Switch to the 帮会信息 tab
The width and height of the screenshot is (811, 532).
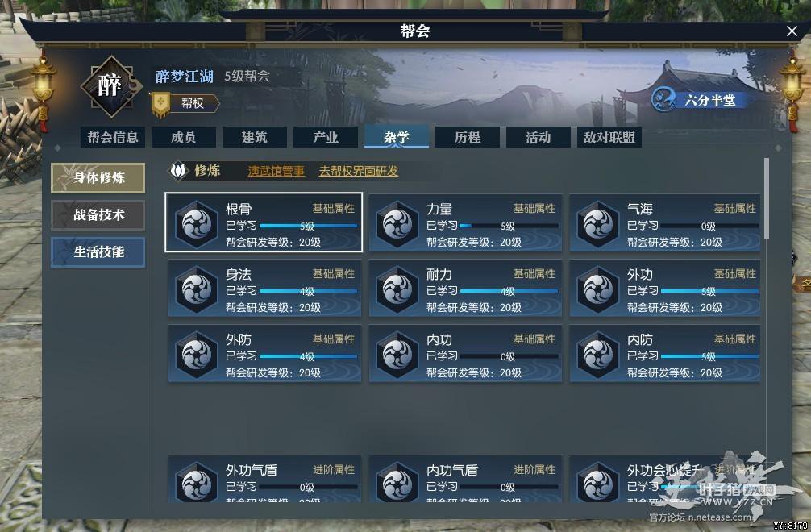pos(113,138)
